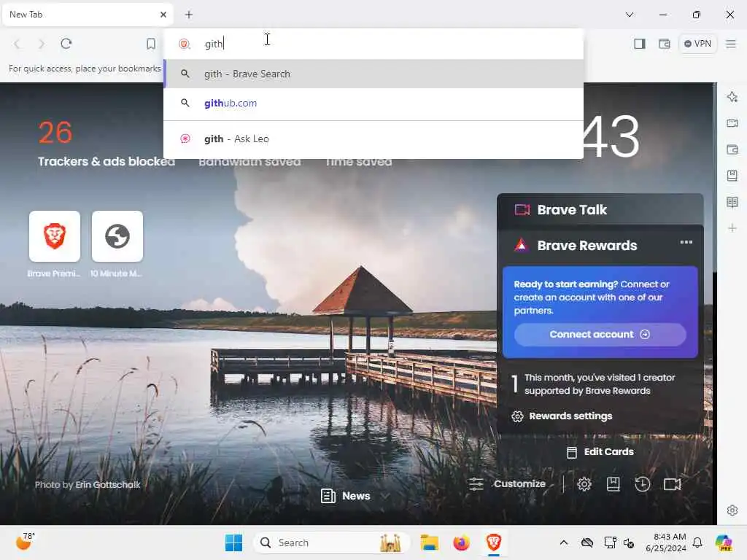This screenshot has height=560, width=747.
Task: Open sidebar settings gear at the bottom
Action: click(732, 510)
